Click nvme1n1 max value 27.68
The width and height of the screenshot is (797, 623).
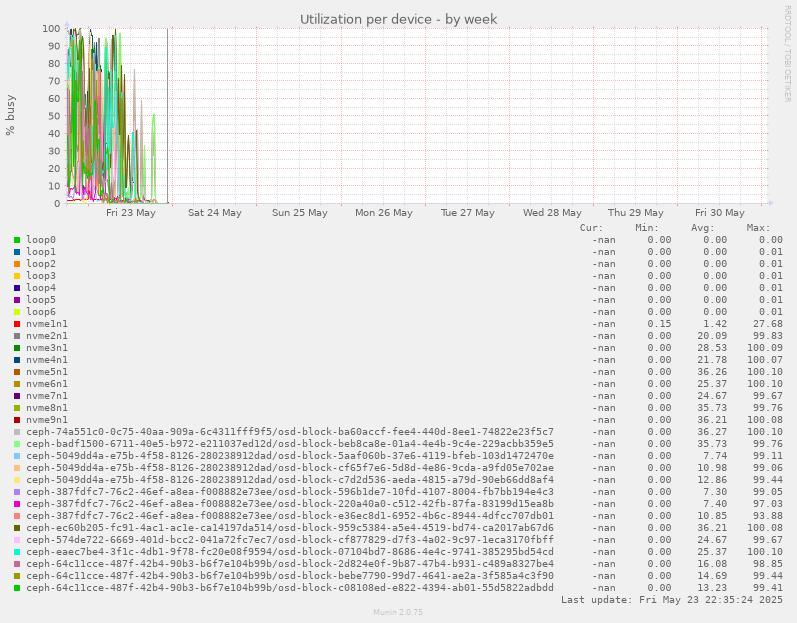pyautogui.click(x=768, y=324)
